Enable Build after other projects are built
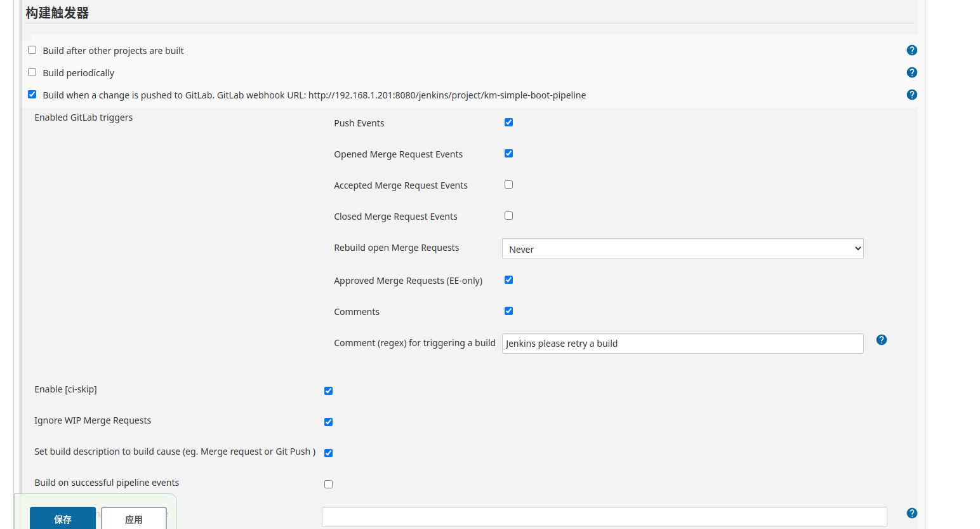 pyautogui.click(x=32, y=50)
